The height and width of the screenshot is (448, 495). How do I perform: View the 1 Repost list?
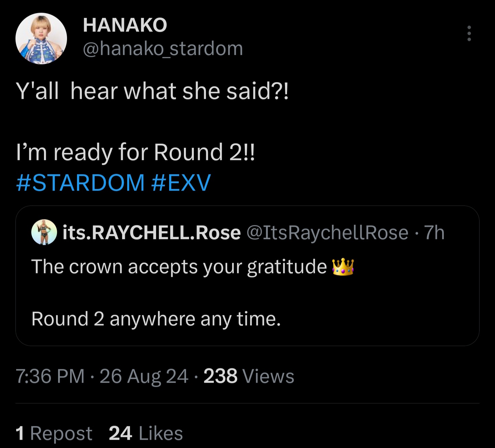point(54,433)
